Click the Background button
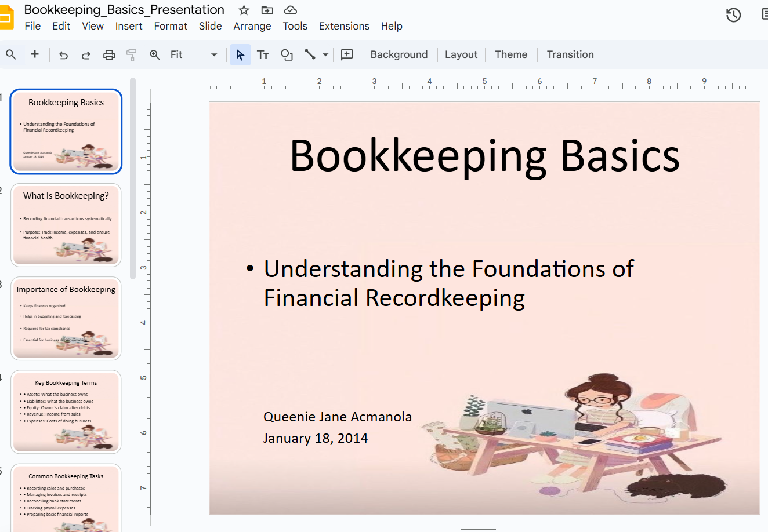Viewport: 768px width, 532px height. coord(399,54)
